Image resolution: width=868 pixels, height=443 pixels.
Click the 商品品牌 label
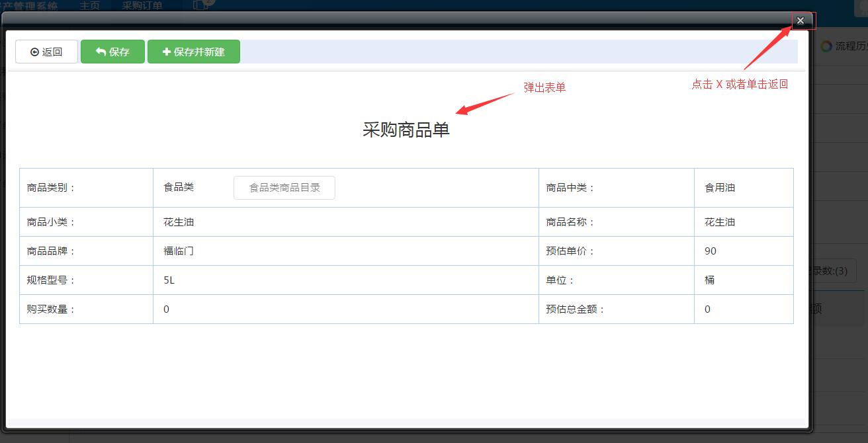tap(52, 251)
